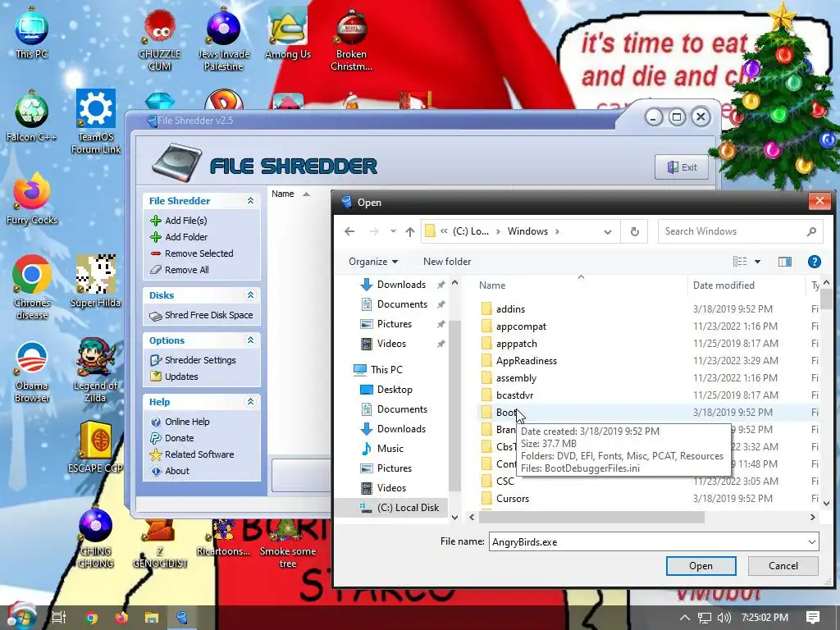Collapse the Disks panel section

click(x=250, y=294)
